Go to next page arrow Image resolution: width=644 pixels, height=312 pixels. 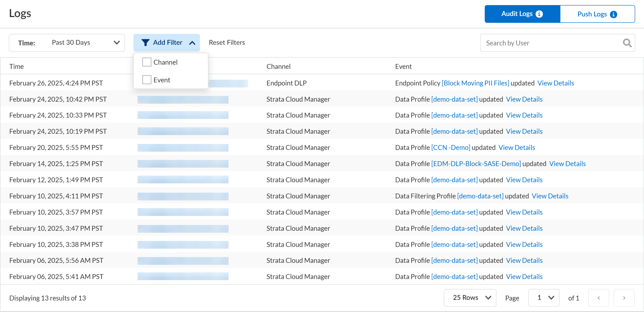[624, 298]
